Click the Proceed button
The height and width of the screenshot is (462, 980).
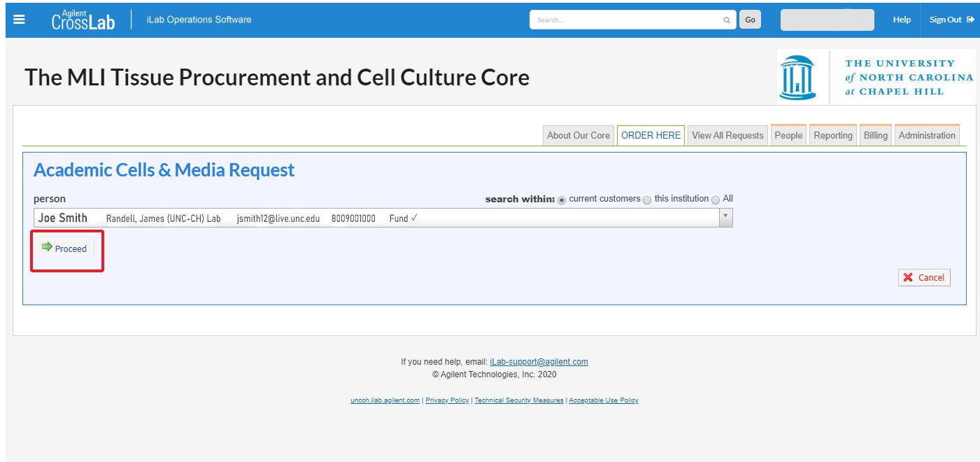click(x=64, y=248)
